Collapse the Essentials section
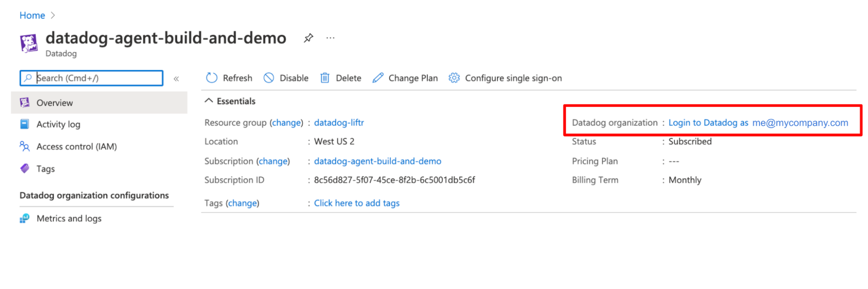Screen dimensions: 868x289 tap(209, 101)
